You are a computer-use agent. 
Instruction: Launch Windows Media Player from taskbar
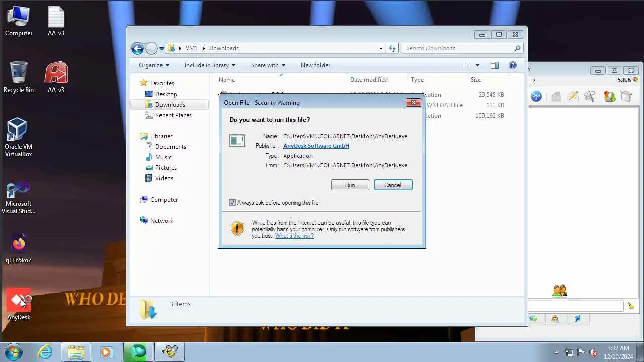point(106,352)
